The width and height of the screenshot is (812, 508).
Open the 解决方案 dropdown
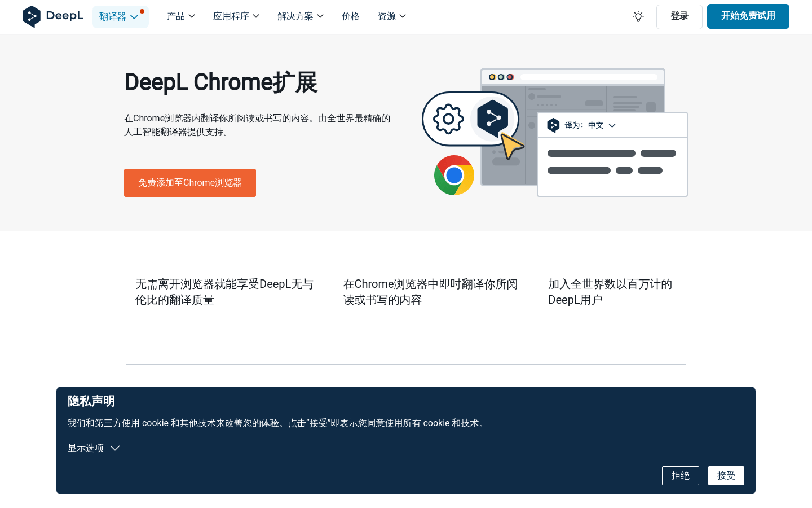pyautogui.click(x=301, y=16)
